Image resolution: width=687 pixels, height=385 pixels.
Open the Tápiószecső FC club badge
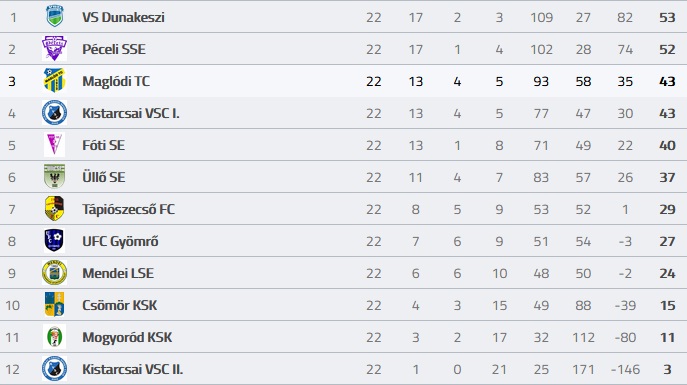coord(54,208)
